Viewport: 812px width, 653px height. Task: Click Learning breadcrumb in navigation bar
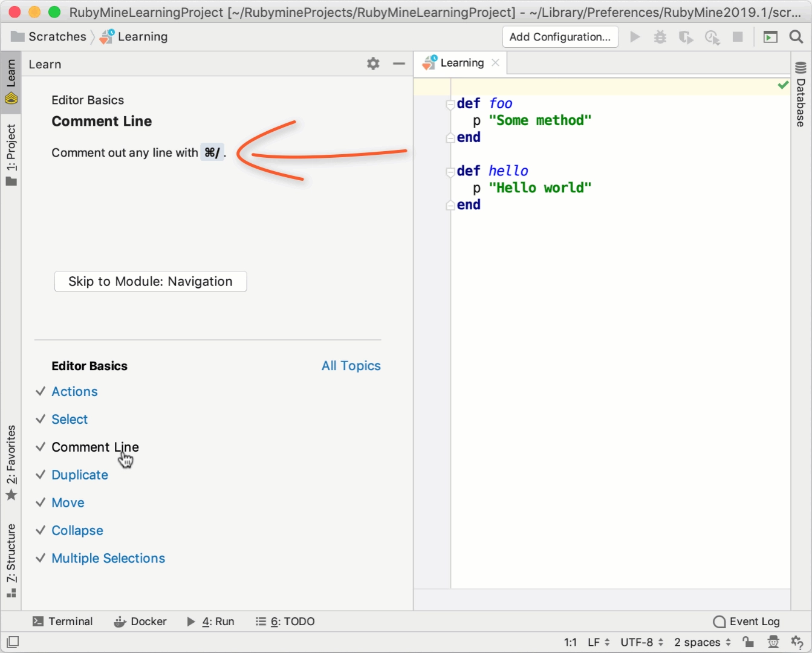pyautogui.click(x=134, y=37)
